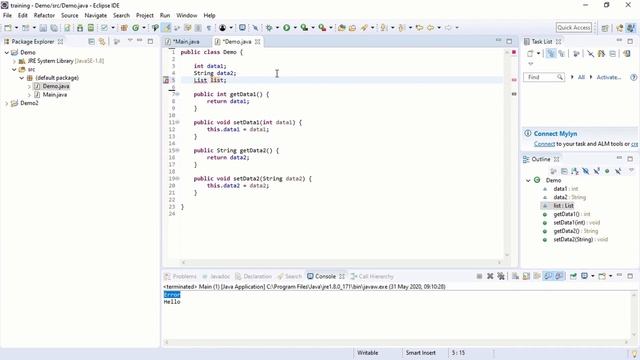Click the Activate... link in Task List
640x360 pixels.
[609, 77]
